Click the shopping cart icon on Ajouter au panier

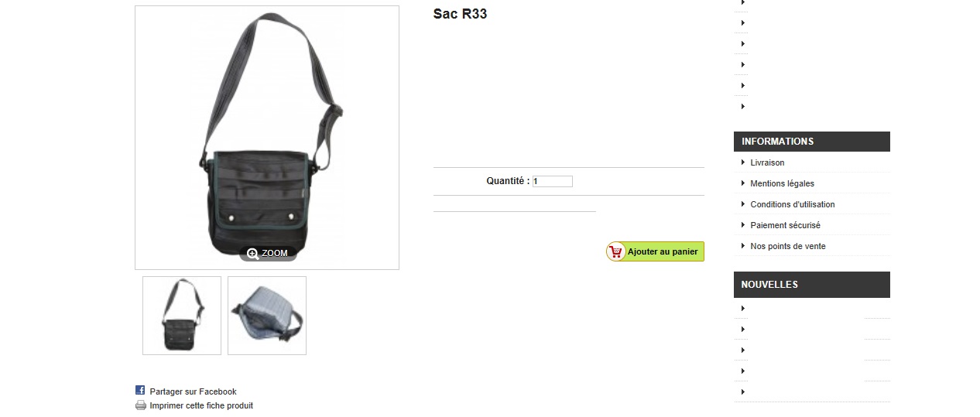point(616,251)
